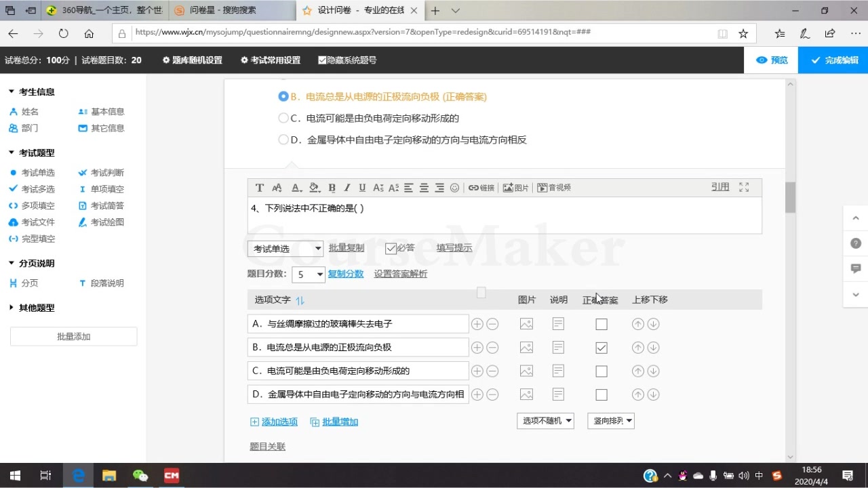Select radio option D in preview

coord(283,140)
